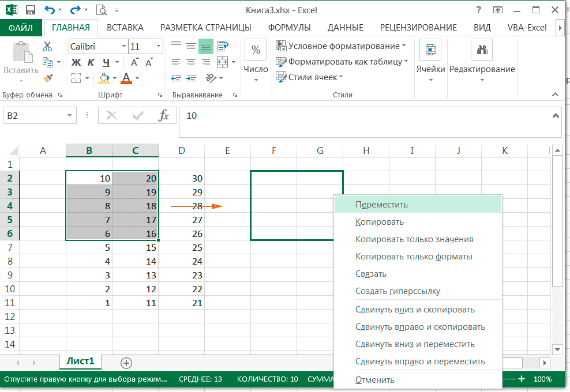Click the Wrap Text icon

pos(222,46)
